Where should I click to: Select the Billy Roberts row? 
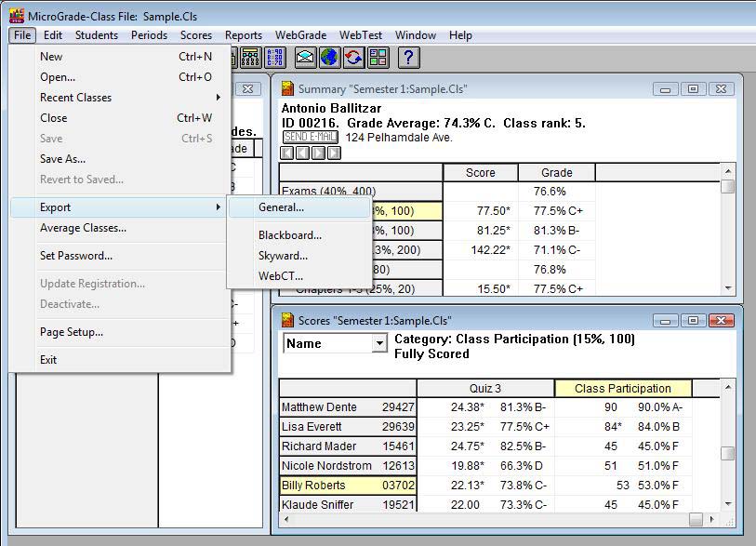coord(348,486)
